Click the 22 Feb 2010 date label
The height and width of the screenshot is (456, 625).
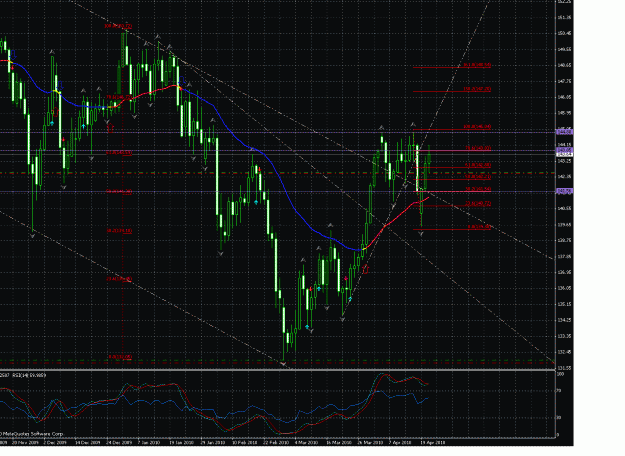click(x=276, y=442)
